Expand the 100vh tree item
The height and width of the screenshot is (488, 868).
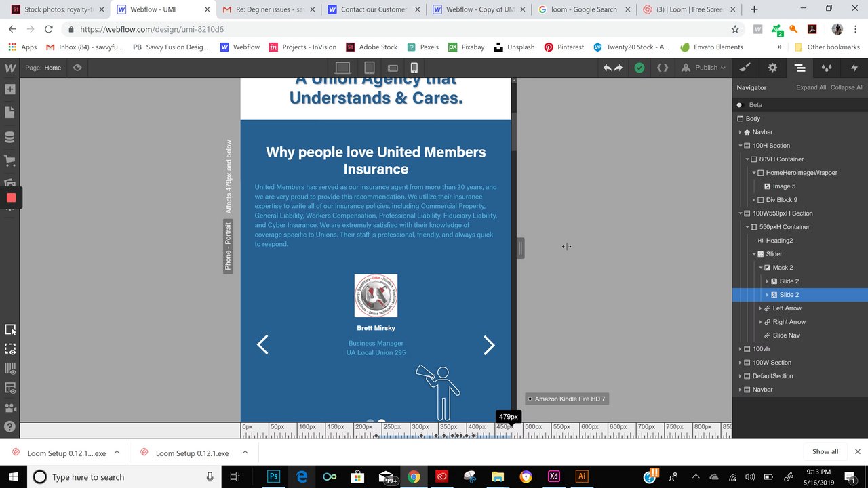[x=741, y=349]
